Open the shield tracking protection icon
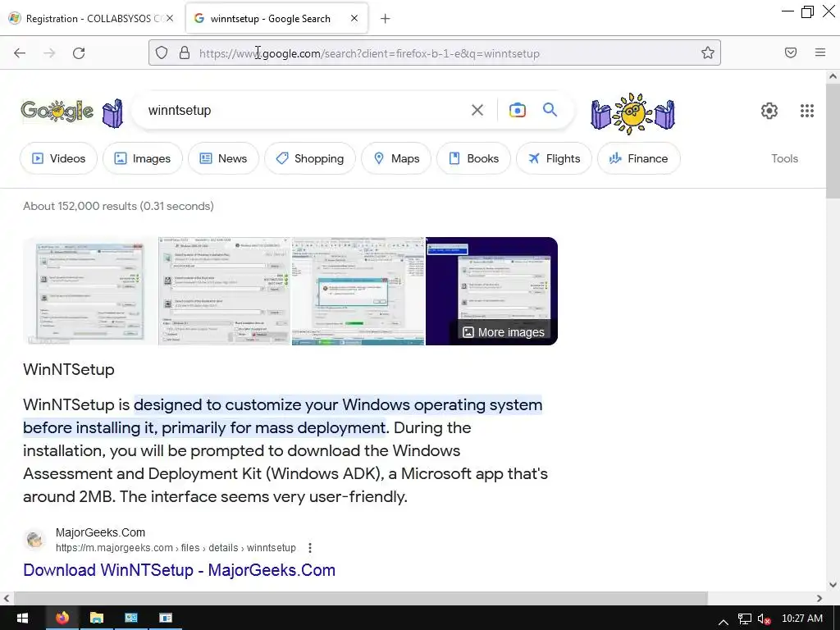The height and width of the screenshot is (630, 840). click(162, 52)
